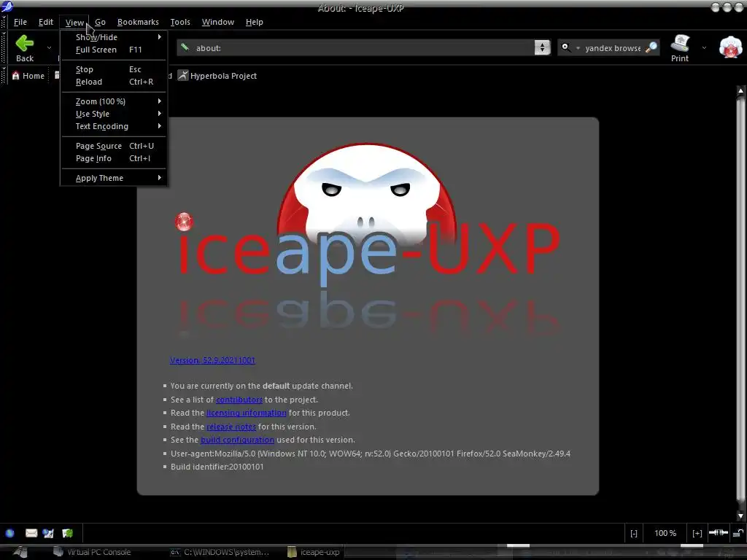Open the build configuration link
Screen dimensions: 747x560
(237, 440)
